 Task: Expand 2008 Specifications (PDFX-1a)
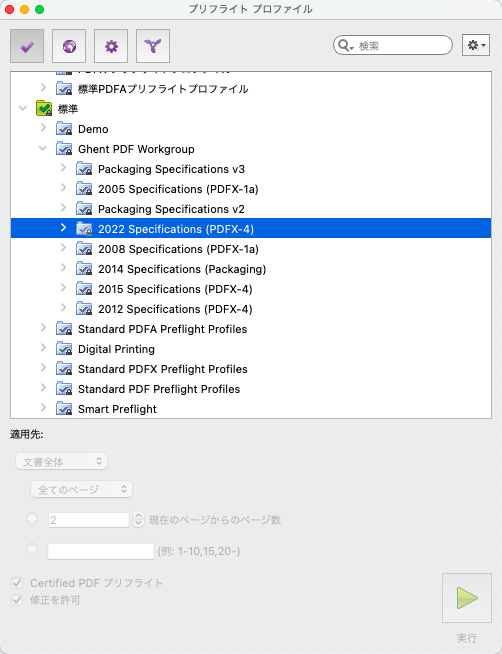63,248
